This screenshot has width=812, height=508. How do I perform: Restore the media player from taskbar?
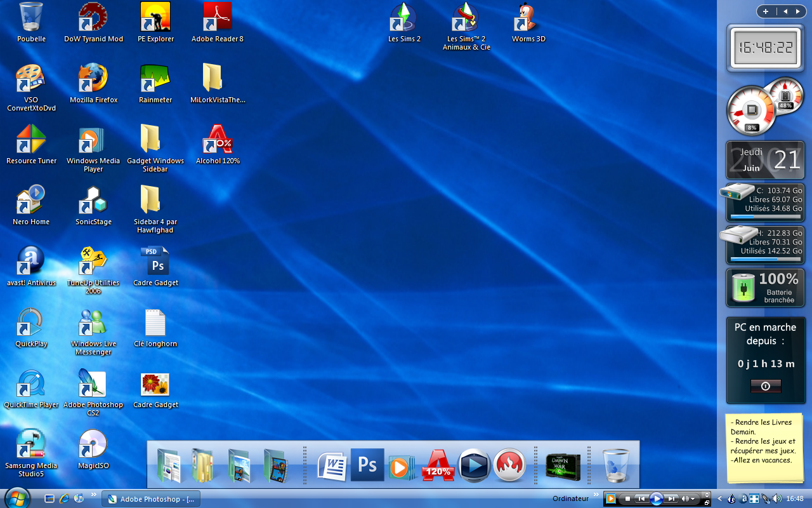point(707,503)
